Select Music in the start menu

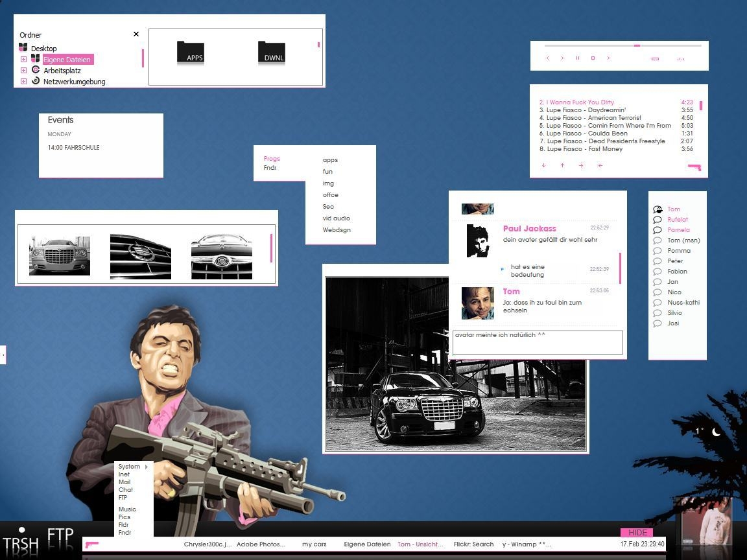point(127,509)
